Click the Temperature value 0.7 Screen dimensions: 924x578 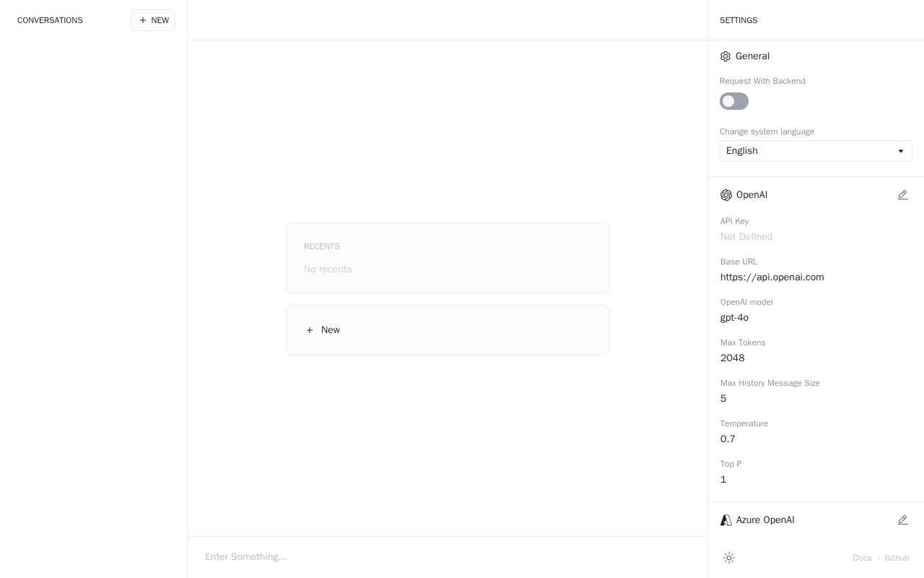(728, 439)
